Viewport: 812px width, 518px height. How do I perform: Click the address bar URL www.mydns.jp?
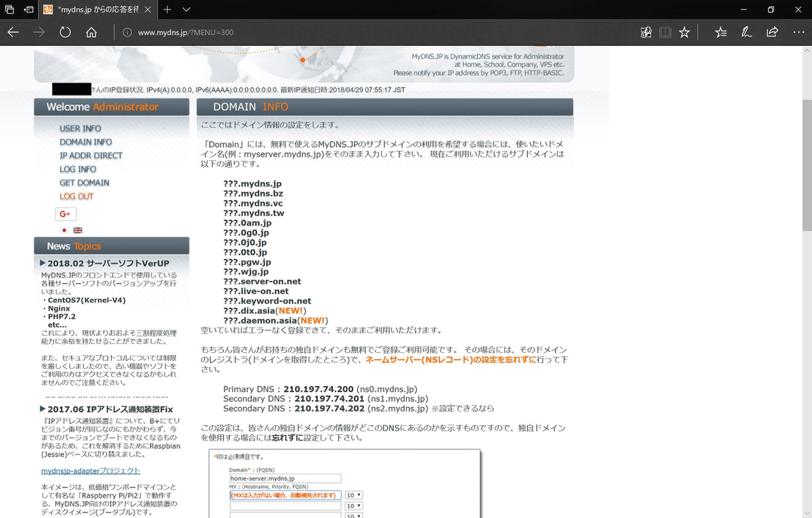pos(186,33)
